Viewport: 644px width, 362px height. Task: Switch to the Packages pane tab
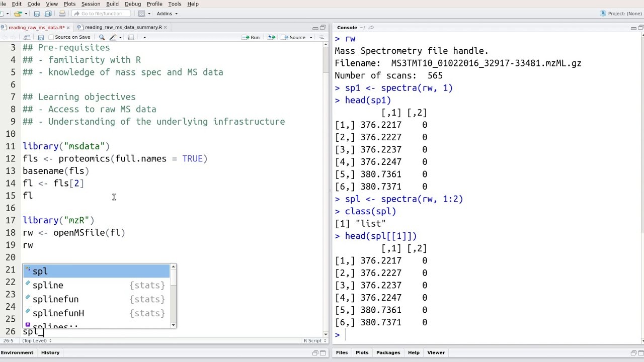[388, 352]
